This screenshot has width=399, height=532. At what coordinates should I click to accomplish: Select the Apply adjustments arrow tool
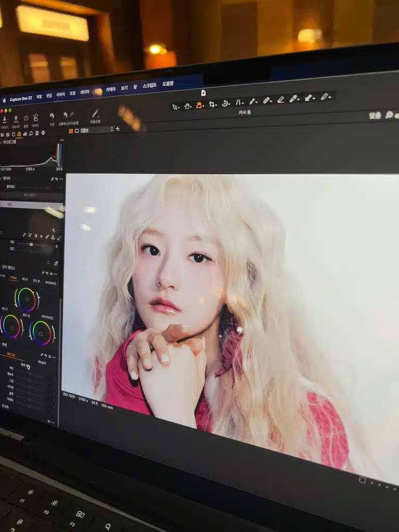click(x=309, y=97)
